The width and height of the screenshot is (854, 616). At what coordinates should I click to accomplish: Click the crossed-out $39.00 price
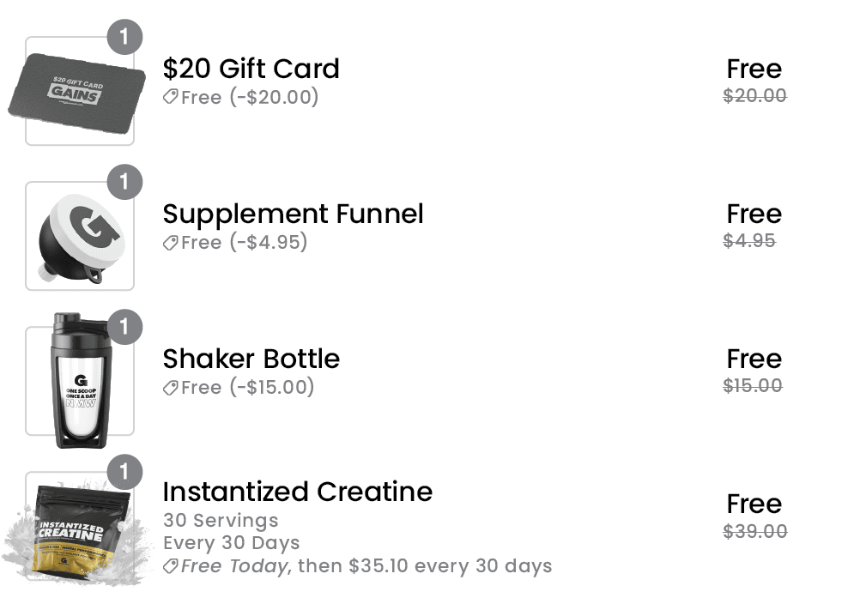point(754,531)
